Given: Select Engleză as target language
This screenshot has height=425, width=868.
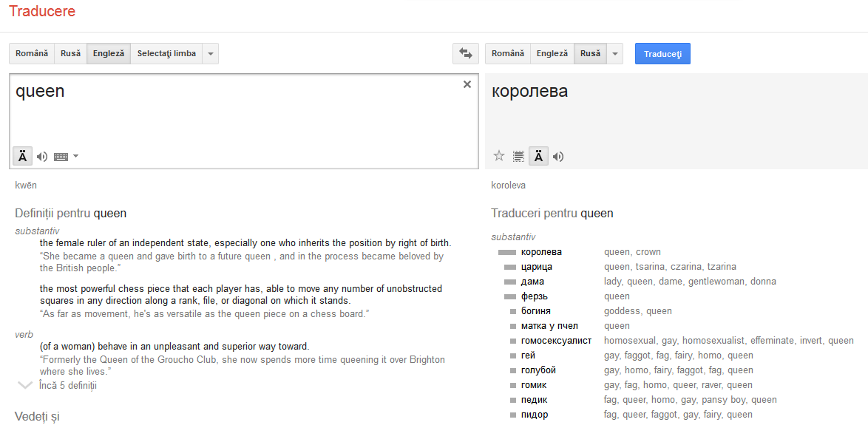Looking at the screenshot, I should coord(552,54).
